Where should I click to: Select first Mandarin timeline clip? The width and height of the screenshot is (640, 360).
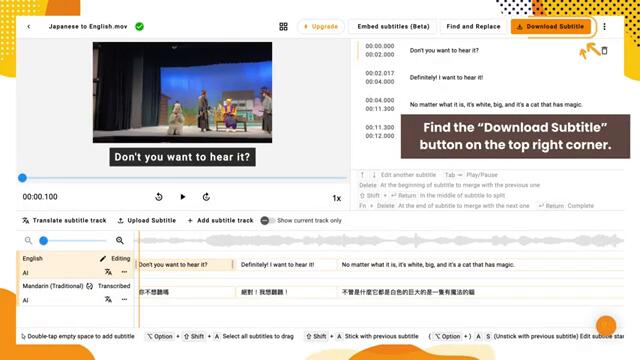[x=186, y=292]
